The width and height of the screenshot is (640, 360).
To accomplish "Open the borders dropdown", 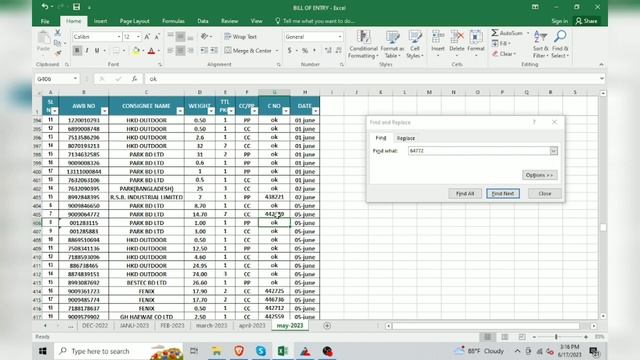I will [124, 51].
